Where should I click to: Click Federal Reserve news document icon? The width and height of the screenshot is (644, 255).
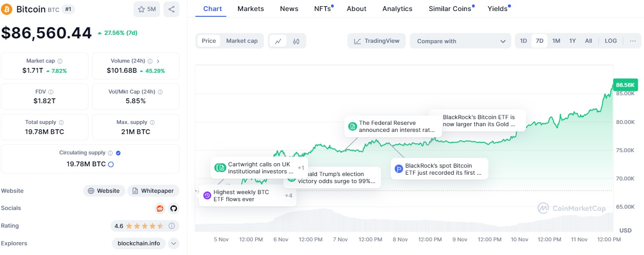coord(352,127)
